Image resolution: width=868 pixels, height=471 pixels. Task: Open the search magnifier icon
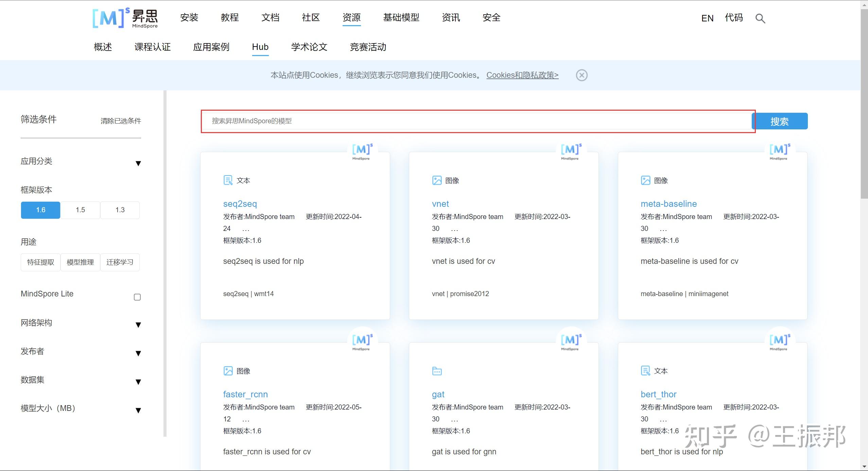click(x=760, y=18)
